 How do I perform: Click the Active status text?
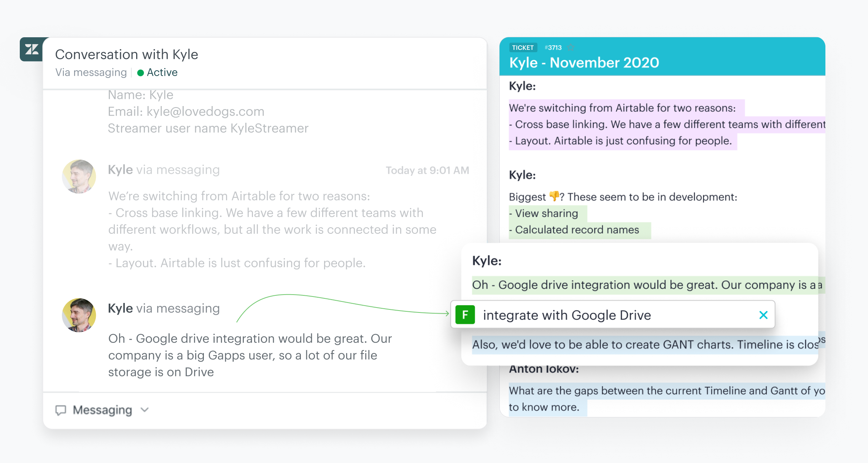tap(162, 72)
